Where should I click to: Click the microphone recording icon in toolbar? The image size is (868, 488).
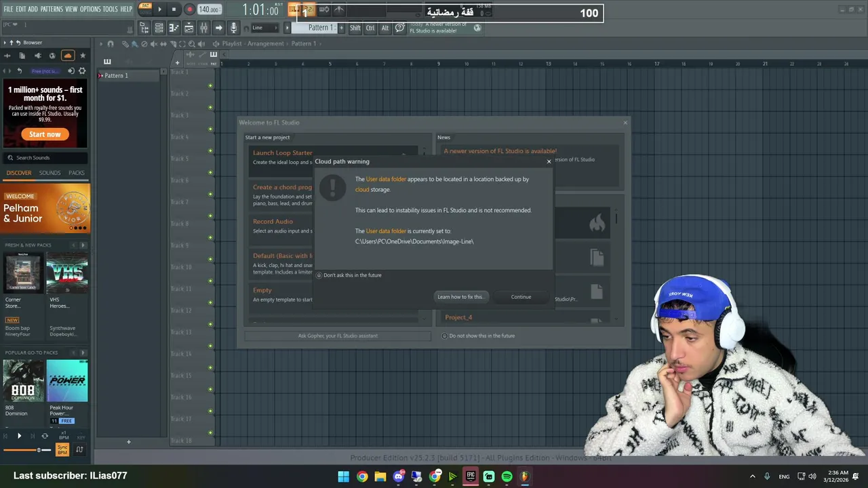[x=233, y=28]
